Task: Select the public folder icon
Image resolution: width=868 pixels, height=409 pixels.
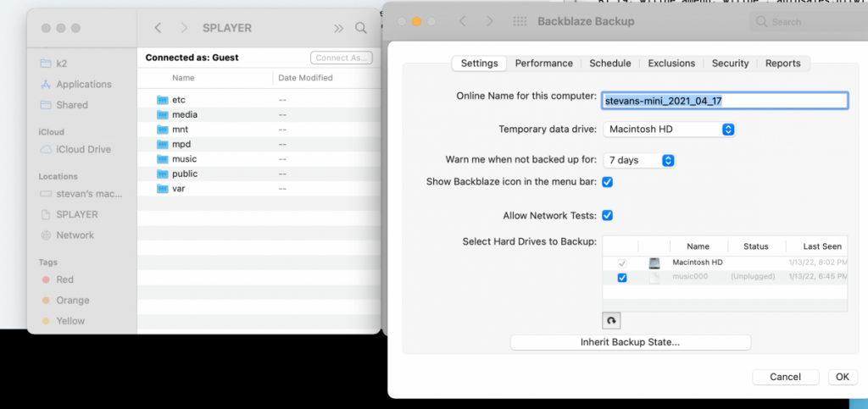Action: [x=162, y=174]
